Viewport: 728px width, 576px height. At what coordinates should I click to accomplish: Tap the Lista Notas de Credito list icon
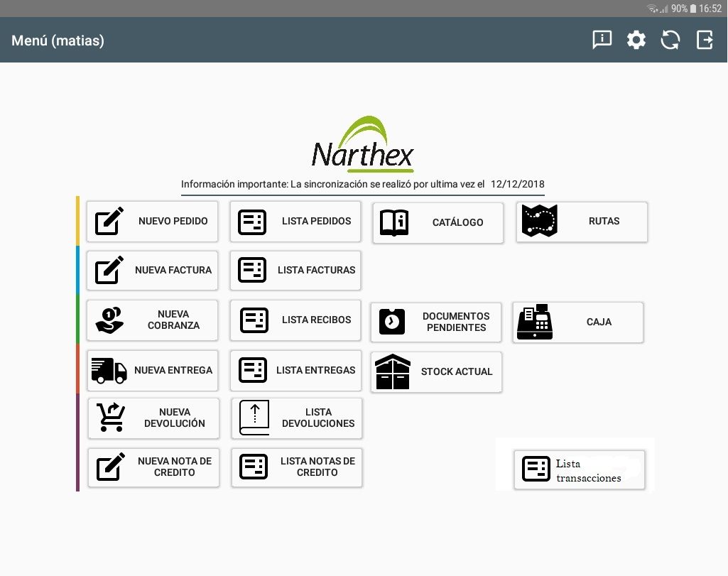[254, 467]
